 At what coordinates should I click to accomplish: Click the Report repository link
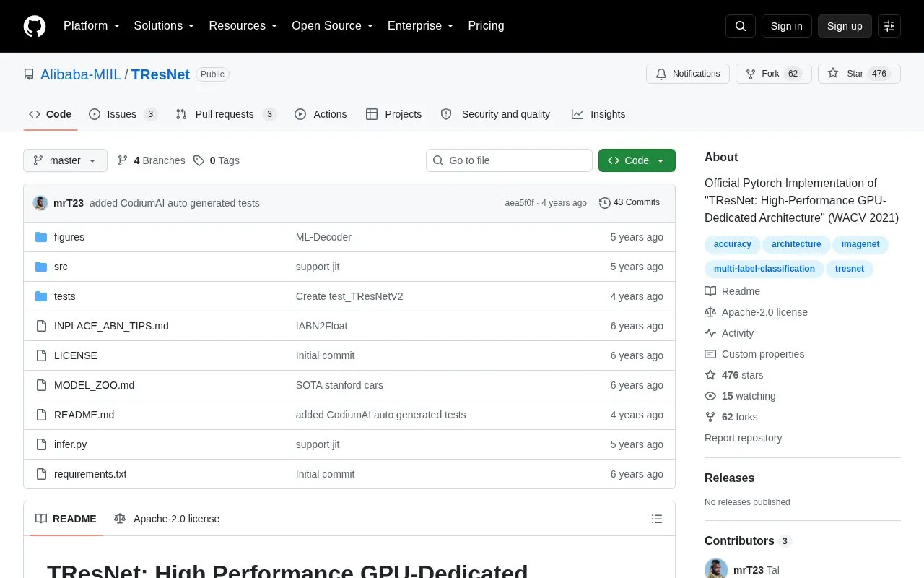[743, 438]
